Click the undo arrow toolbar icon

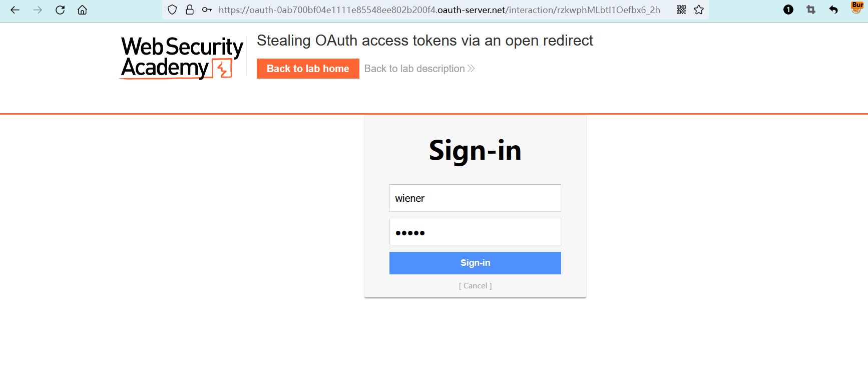point(833,10)
